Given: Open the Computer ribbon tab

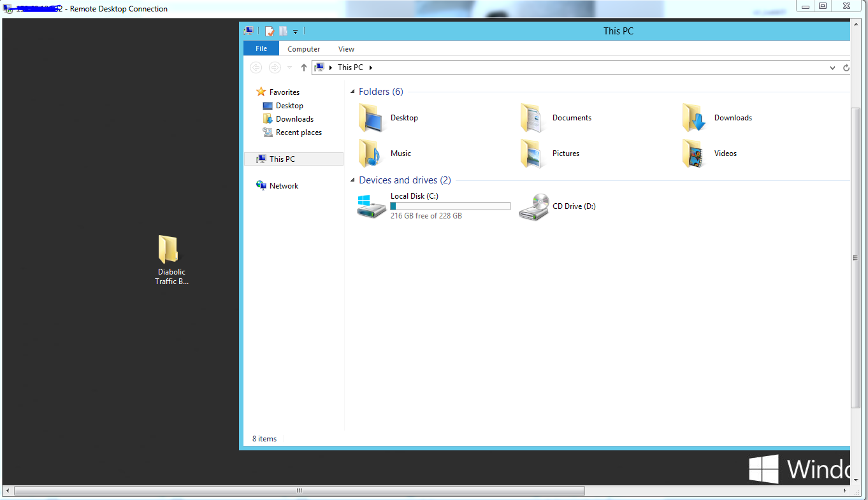Looking at the screenshot, I should click(303, 49).
